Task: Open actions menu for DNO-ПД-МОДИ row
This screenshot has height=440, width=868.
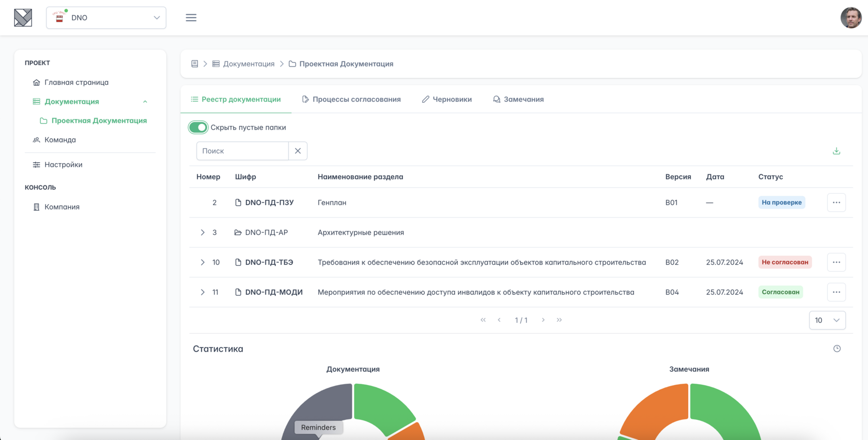Action: [836, 292]
